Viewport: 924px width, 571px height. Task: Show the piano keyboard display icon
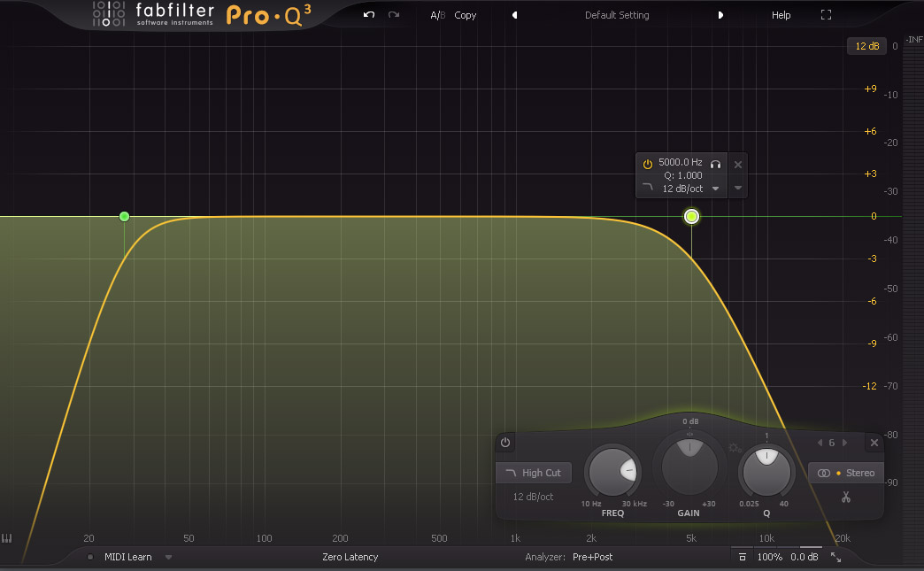pyautogui.click(x=6, y=538)
